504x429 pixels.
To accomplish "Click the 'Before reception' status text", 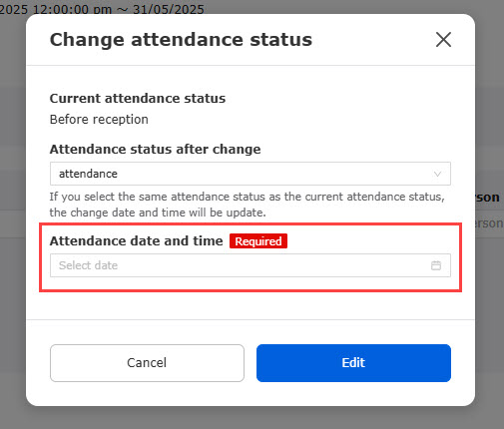I will (99, 120).
